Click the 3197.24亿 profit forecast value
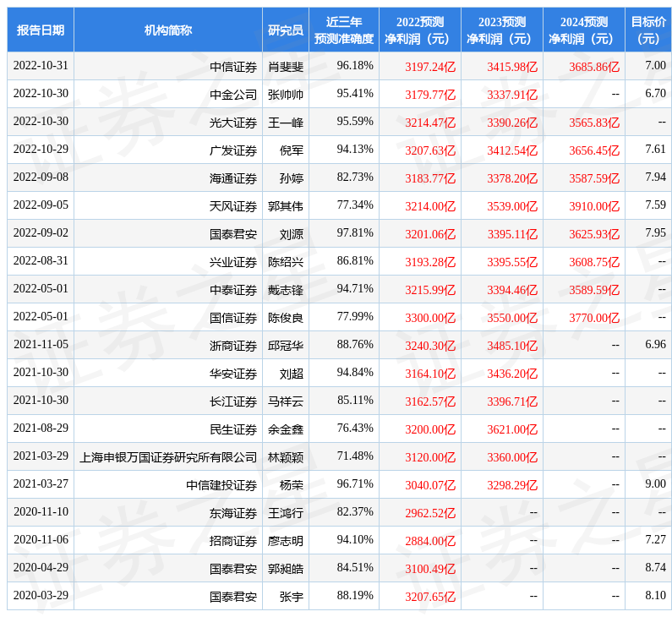 tap(430, 67)
